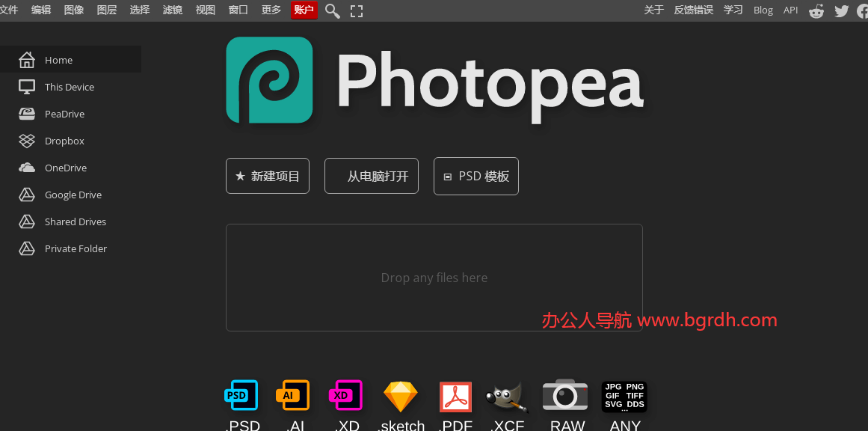
Task: Open Photopea's Reddit community
Action: click(x=816, y=10)
